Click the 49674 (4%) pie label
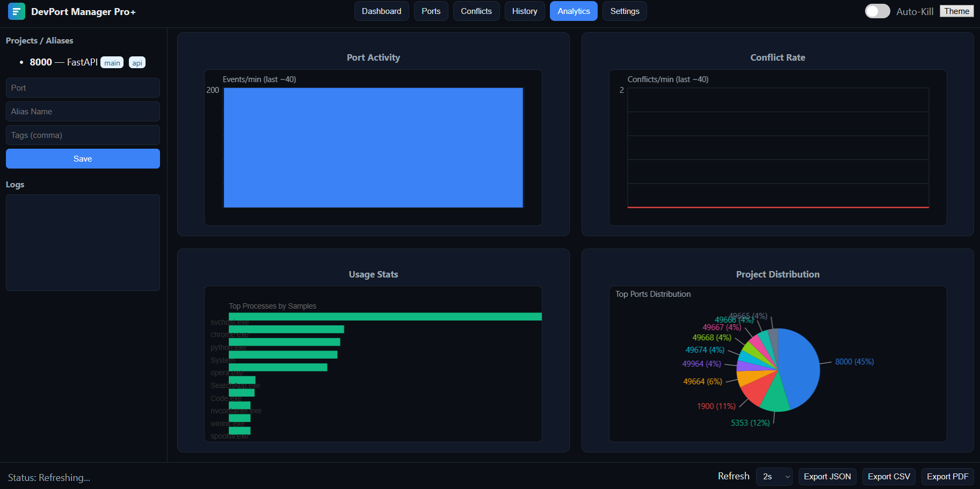Screen dimensions: 980x489 705,350
